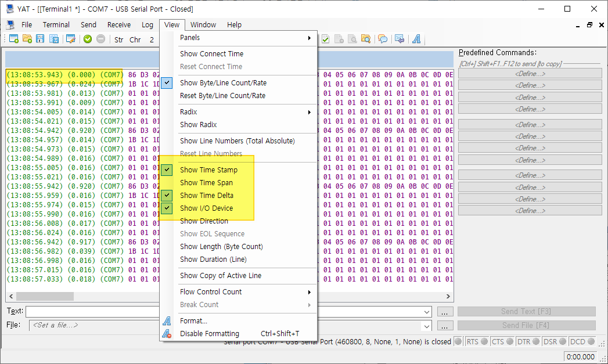Click the Str radix toolbar button
Viewport: 608px width, 364px height.
118,39
